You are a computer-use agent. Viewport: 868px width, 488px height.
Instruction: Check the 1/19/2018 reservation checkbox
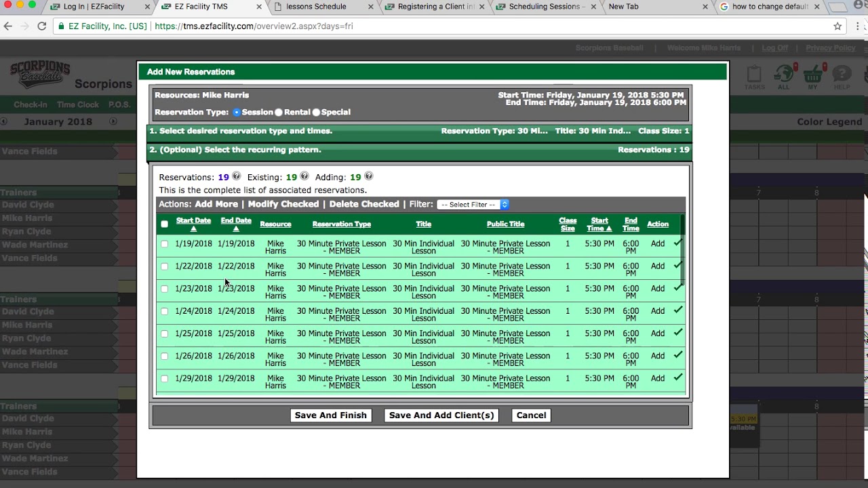(x=164, y=244)
